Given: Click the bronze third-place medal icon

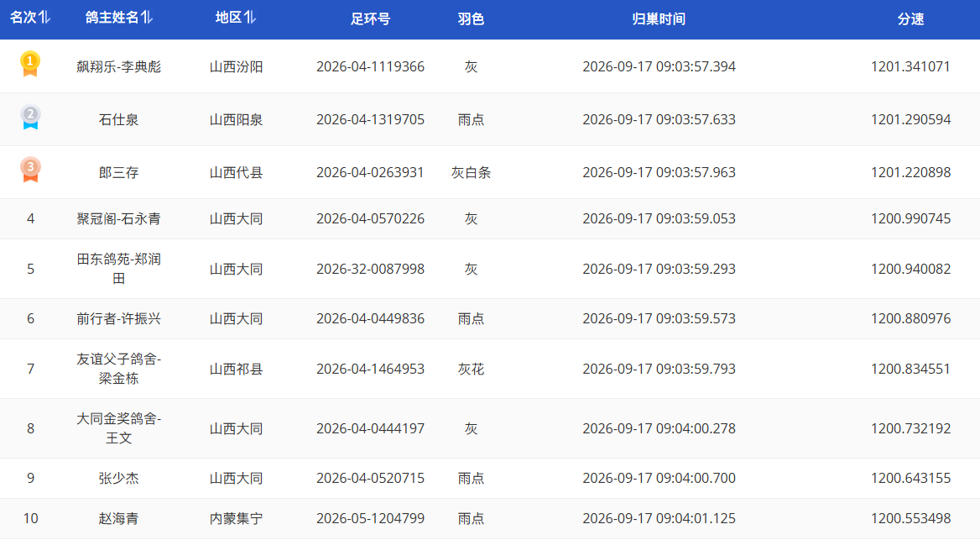Looking at the screenshot, I should coord(30,170).
